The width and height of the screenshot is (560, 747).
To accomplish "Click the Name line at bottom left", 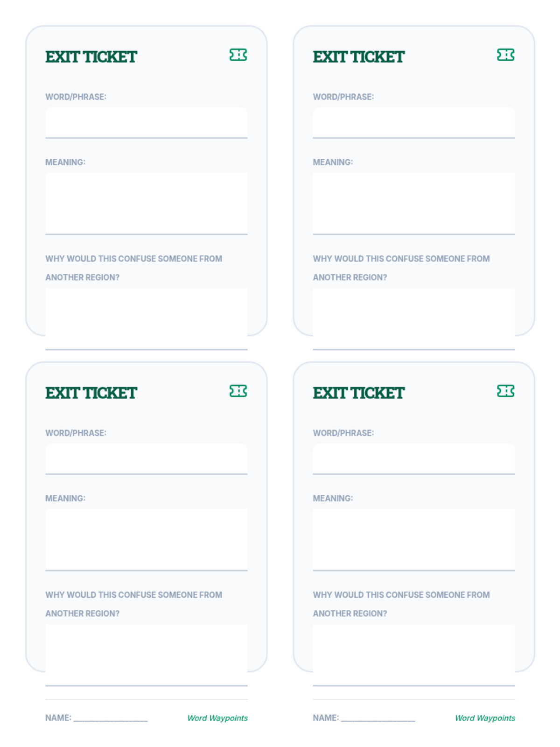I will (x=111, y=719).
